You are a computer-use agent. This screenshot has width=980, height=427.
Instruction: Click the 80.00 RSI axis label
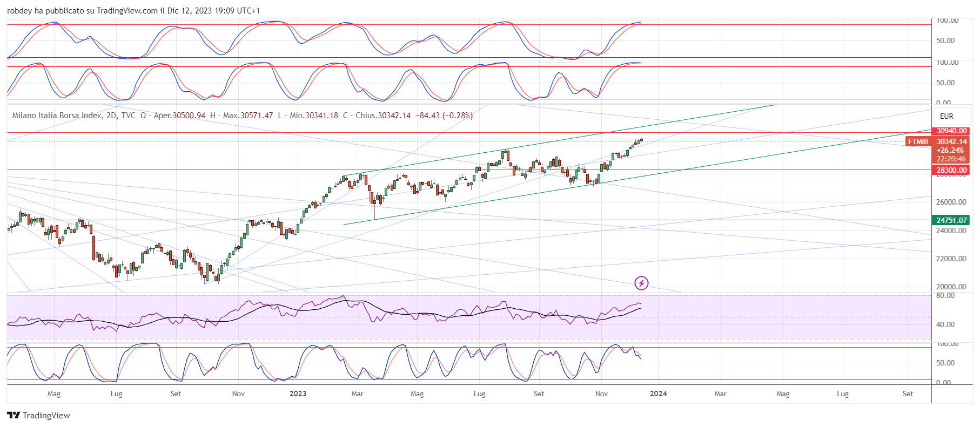[945, 296]
